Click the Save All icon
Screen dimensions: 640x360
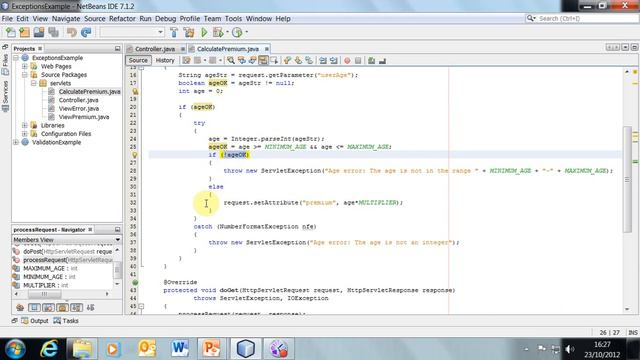click(x=53, y=32)
